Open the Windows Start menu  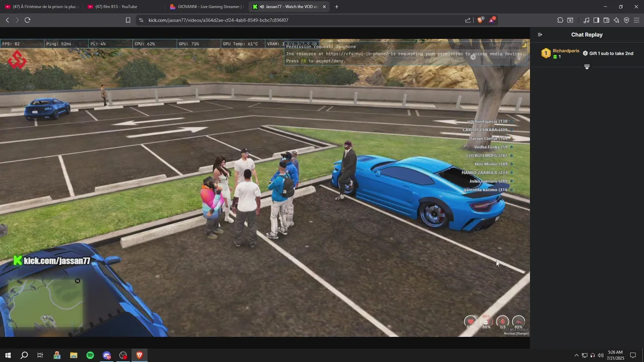(8, 355)
